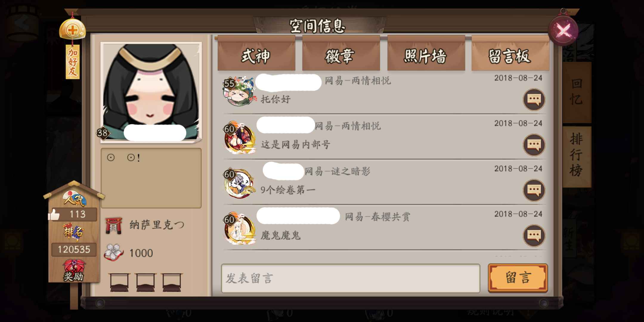Focus the 发表留言 input field
This screenshot has height=322, width=644.
point(351,278)
